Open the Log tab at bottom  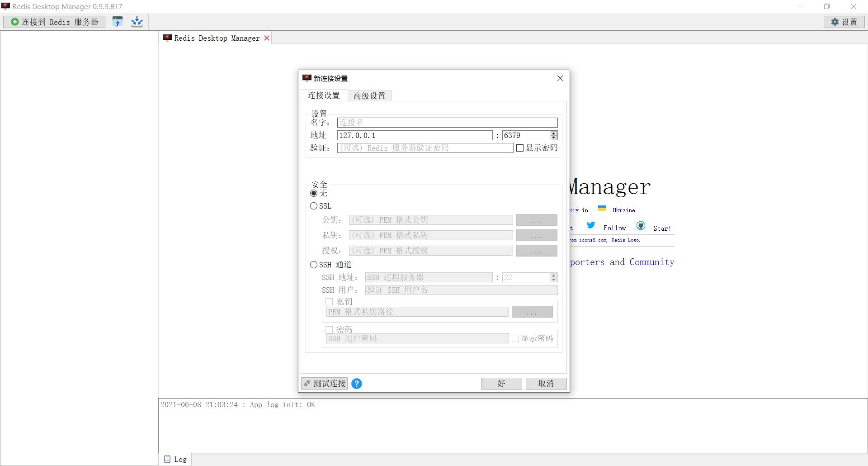(x=175, y=459)
